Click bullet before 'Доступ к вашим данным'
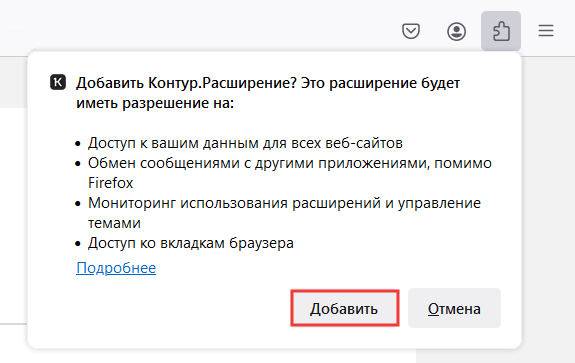The height and width of the screenshot is (363, 575). [78, 143]
